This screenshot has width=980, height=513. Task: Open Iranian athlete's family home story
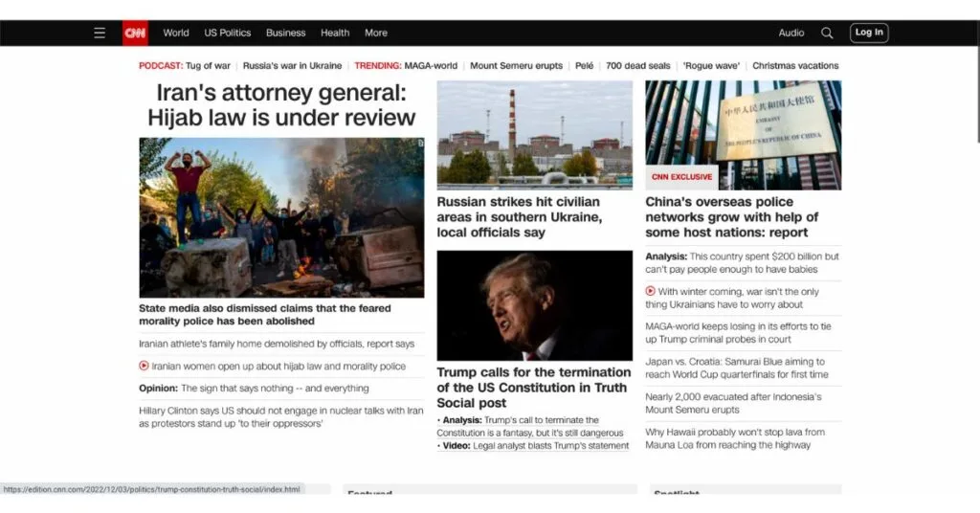(x=277, y=344)
